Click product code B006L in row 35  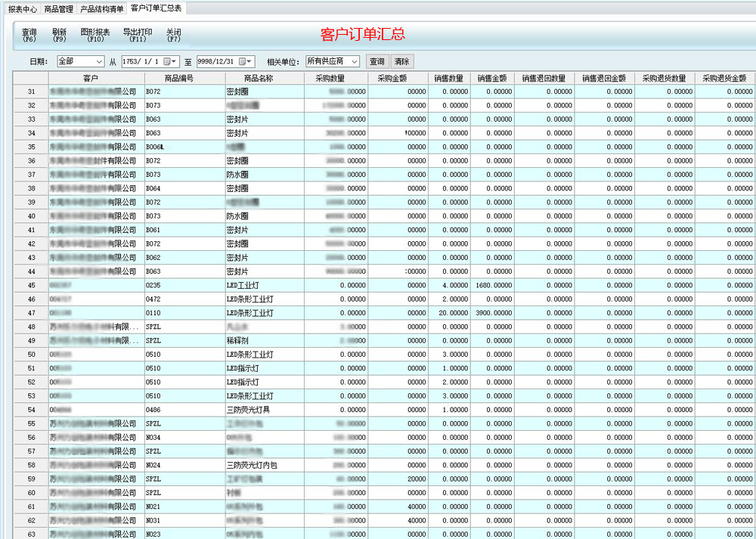point(155,147)
